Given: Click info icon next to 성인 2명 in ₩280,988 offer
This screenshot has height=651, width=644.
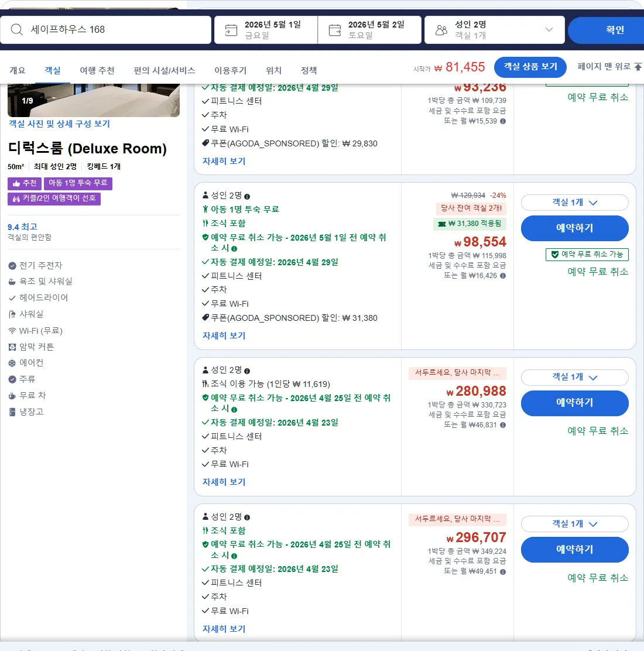Looking at the screenshot, I should [247, 371].
